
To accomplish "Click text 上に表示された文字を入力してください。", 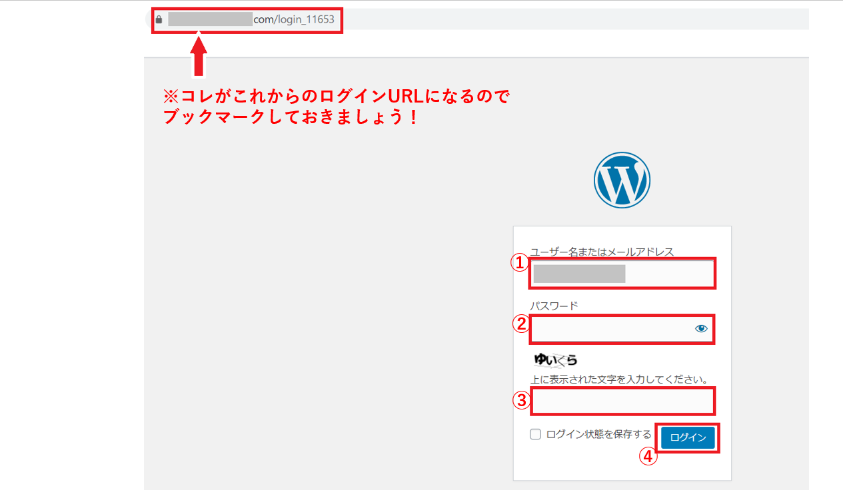I will [619, 379].
